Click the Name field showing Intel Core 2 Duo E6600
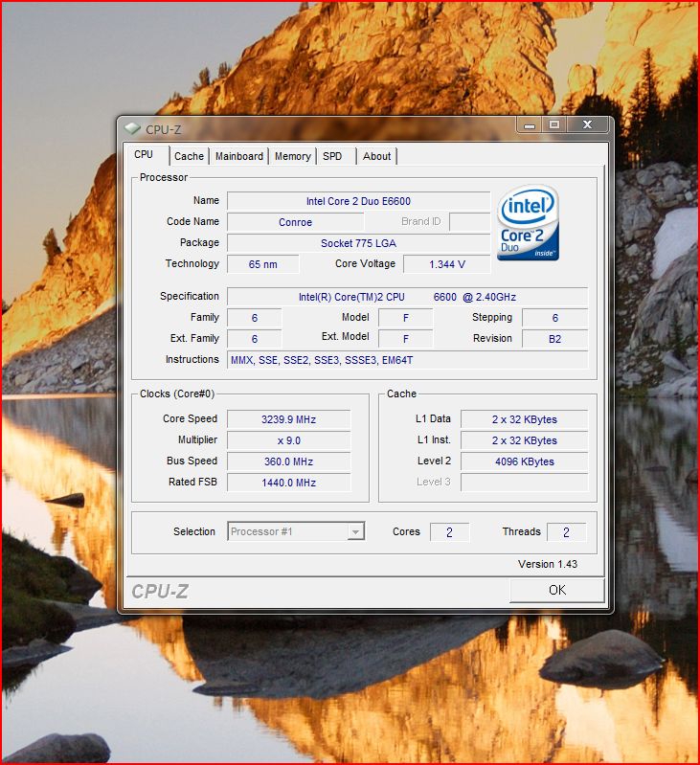The height and width of the screenshot is (765, 700). coord(357,201)
